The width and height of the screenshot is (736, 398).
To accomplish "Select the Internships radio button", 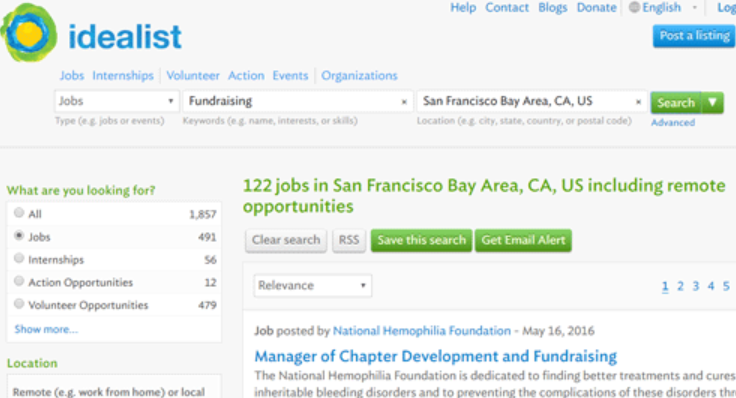I will (19, 258).
